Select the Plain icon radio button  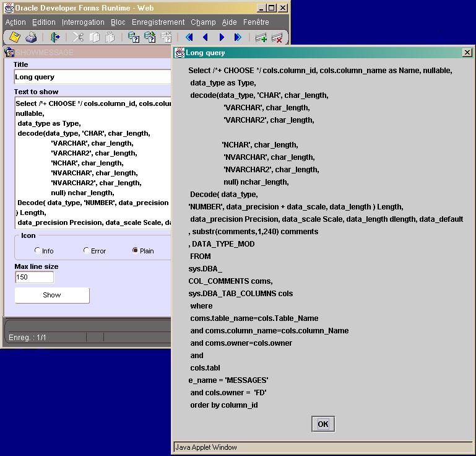click(x=135, y=250)
